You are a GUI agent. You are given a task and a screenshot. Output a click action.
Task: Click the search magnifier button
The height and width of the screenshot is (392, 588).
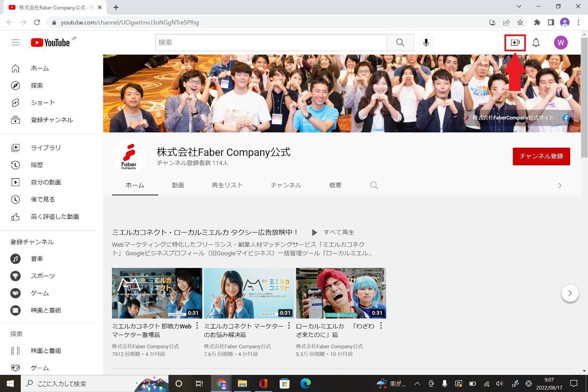point(400,43)
